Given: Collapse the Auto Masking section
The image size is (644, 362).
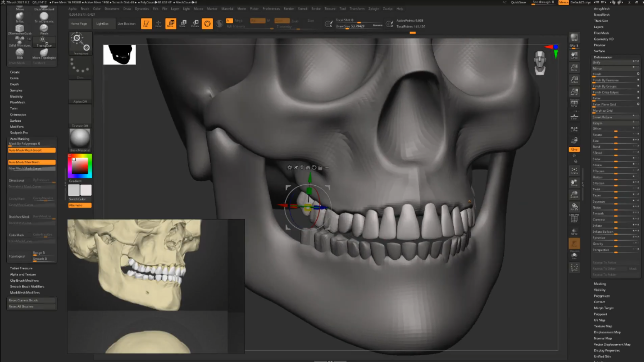Looking at the screenshot, I should pos(19,139).
